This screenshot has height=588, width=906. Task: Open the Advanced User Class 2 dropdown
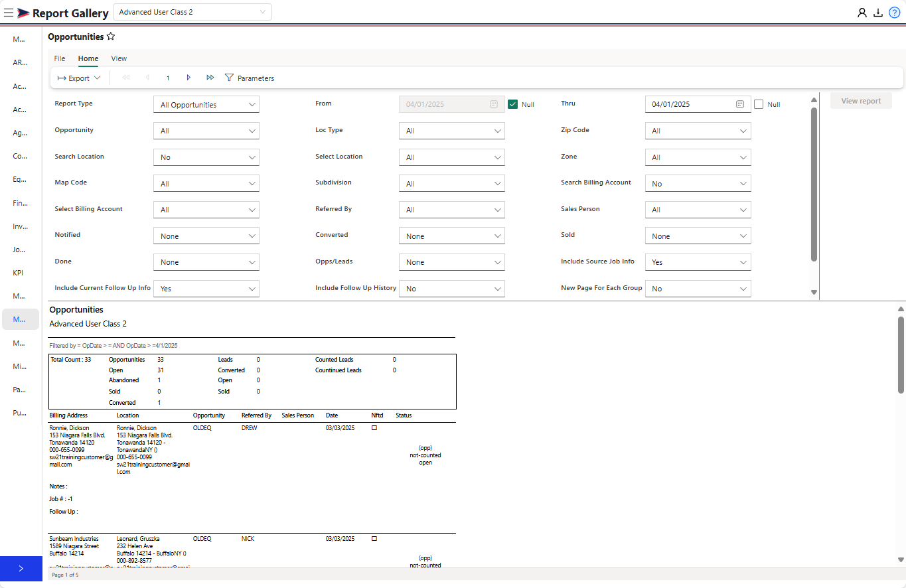pyautogui.click(x=192, y=12)
